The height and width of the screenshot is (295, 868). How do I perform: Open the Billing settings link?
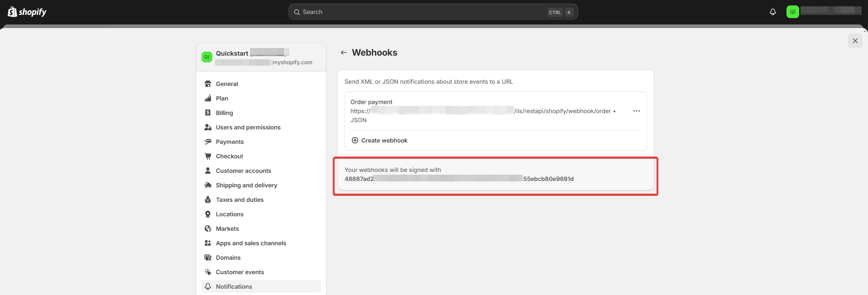click(x=225, y=113)
